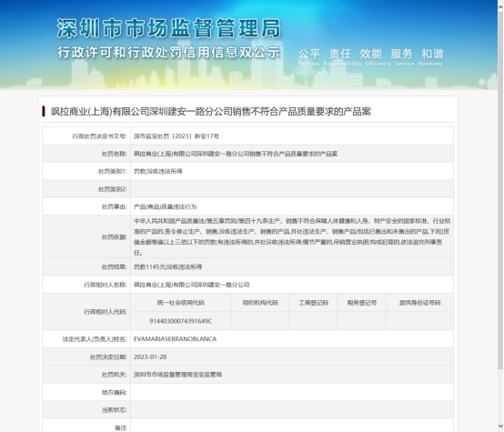The height and width of the screenshot is (432, 504).
Task: Click the 处罚决定日期 row label
Action: [x=108, y=357]
